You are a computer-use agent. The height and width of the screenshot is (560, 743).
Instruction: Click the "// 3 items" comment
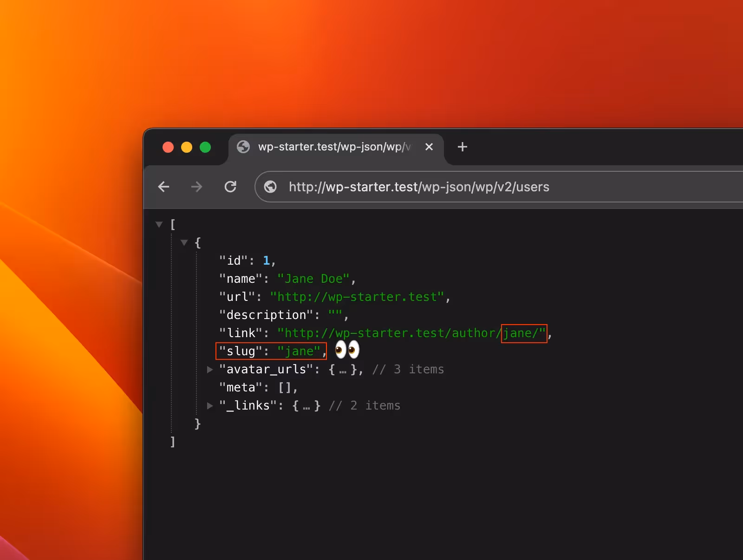[x=408, y=369]
